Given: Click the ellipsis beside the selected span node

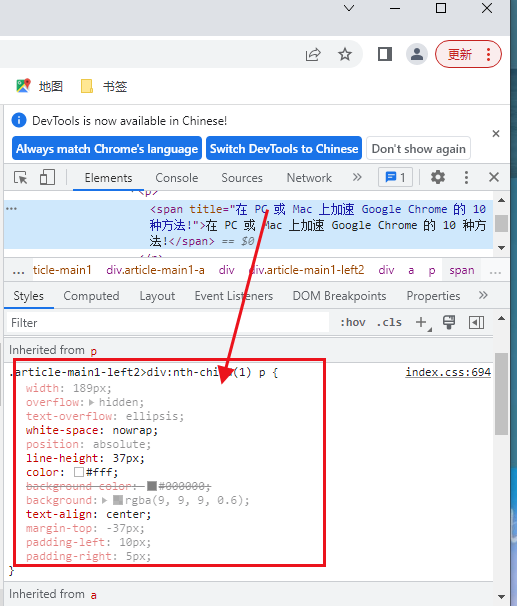Looking at the screenshot, I should click(11, 209).
